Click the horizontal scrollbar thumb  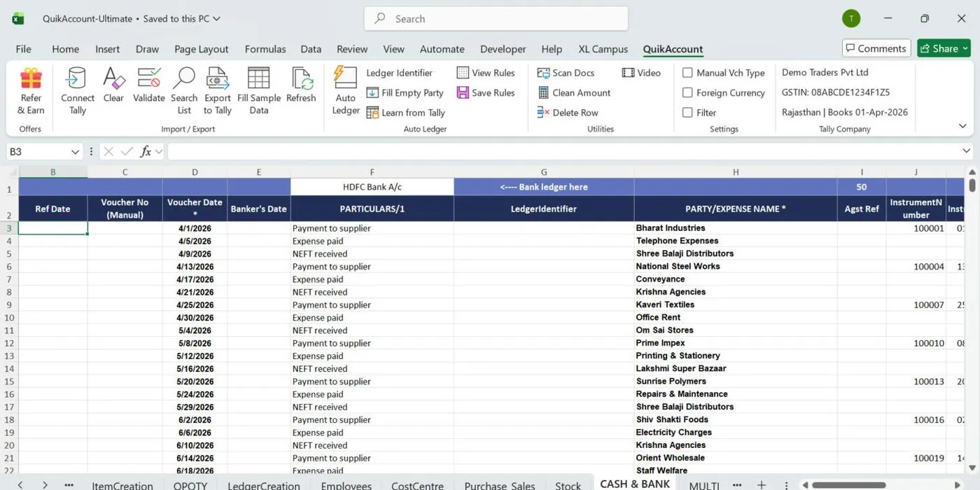click(x=848, y=484)
